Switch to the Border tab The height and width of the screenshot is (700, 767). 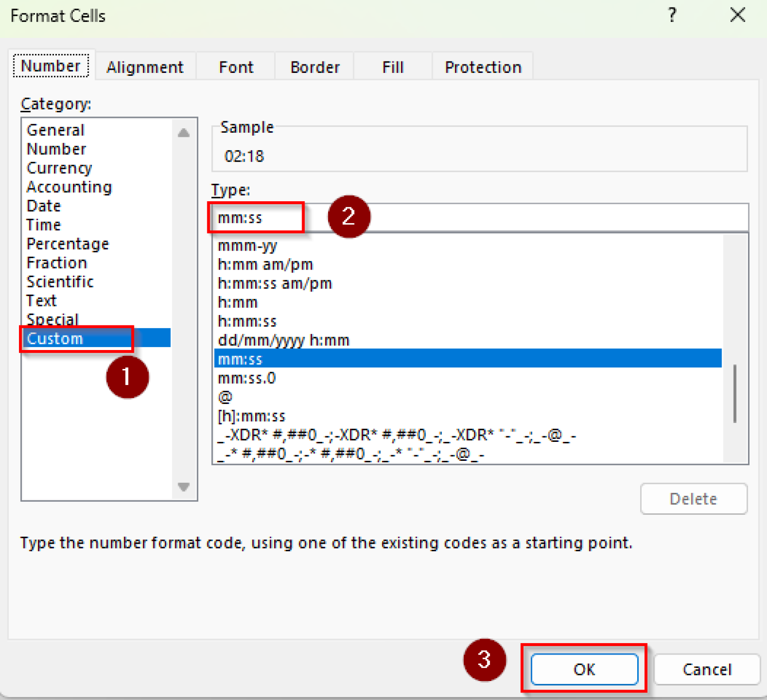click(x=314, y=66)
